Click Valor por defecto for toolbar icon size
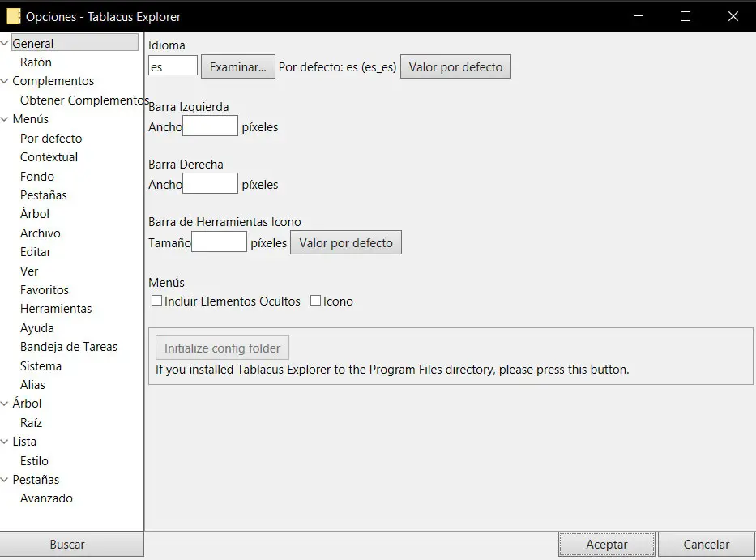Viewport: 756px width, 560px height. click(x=346, y=242)
